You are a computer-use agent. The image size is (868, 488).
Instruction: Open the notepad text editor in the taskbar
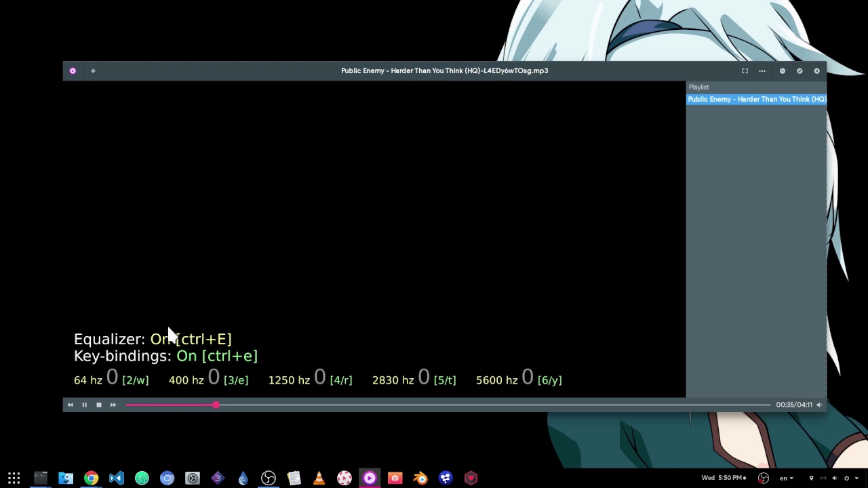coord(294,478)
